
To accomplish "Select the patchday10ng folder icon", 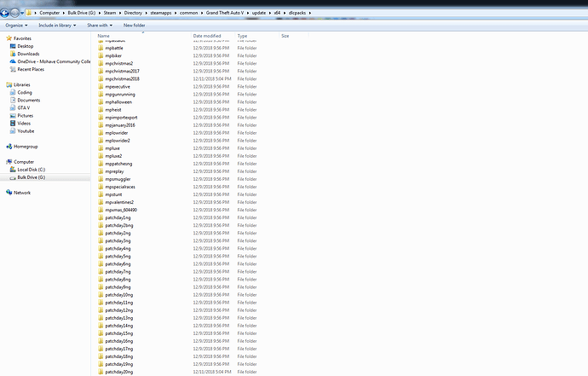I will [x=101, y=294].
